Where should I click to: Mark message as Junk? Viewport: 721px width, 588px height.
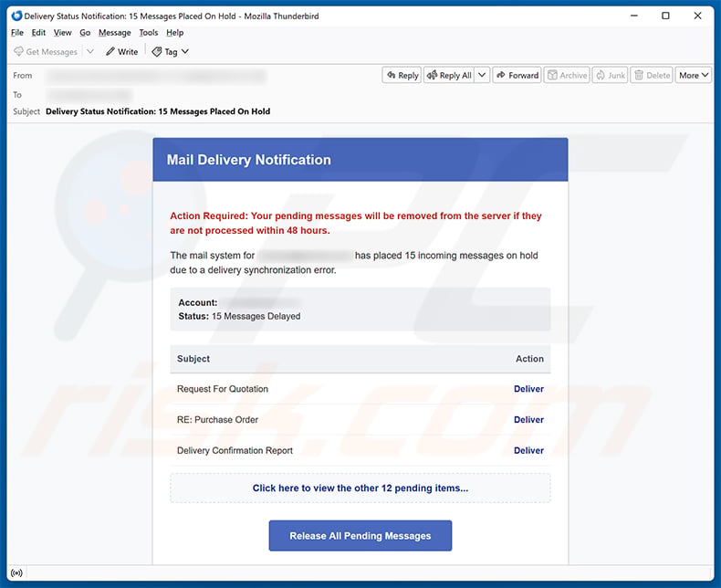point(611,75)
